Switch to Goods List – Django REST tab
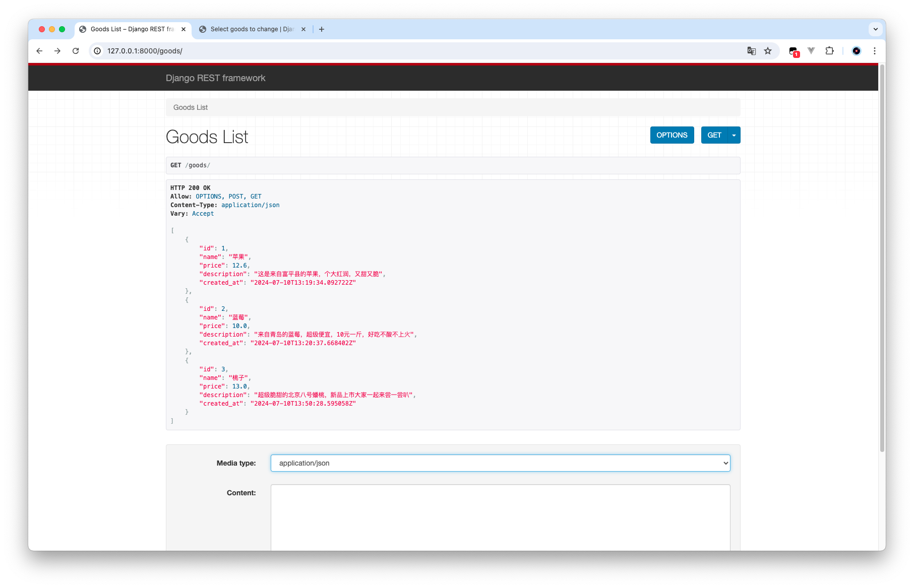Screen dimensions: 914x588 click(x=133, y=29)
